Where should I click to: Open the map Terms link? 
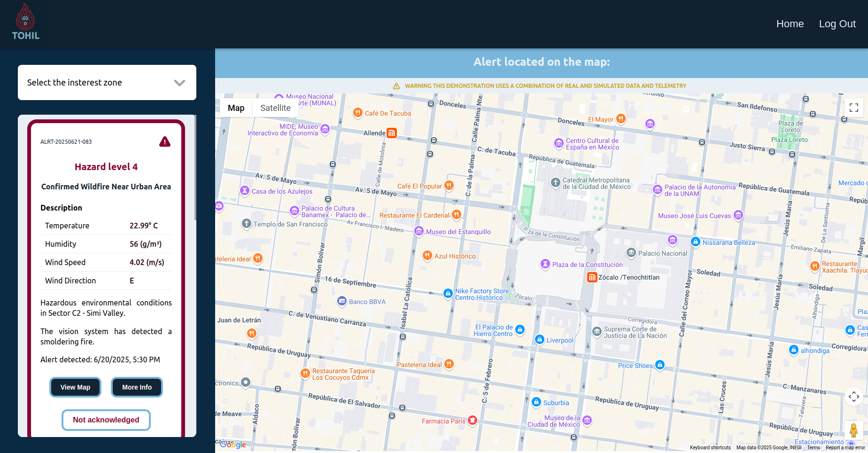[x=814, y=448]
